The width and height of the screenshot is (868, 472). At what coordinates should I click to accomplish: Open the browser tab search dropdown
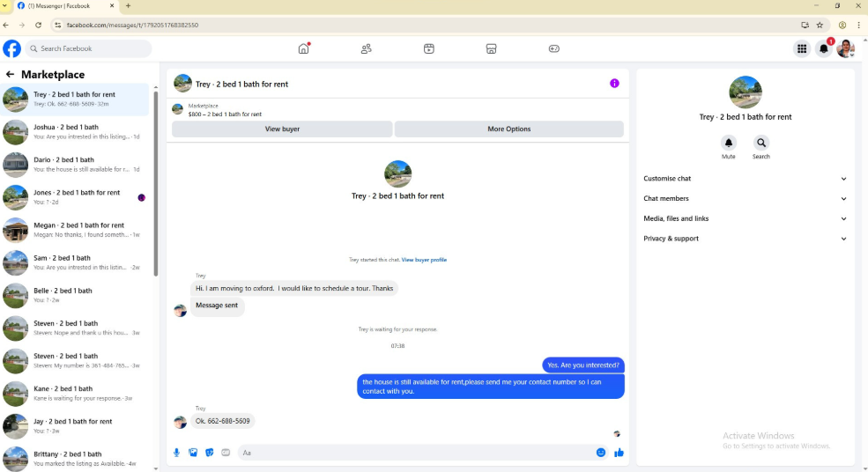(4, 5)
